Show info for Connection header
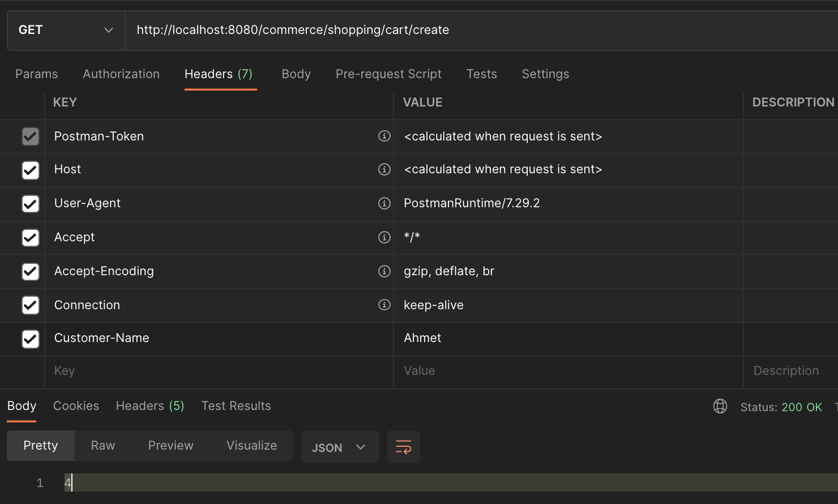The width and height of the screenshot is (838, 504). [x=384, y=305]
